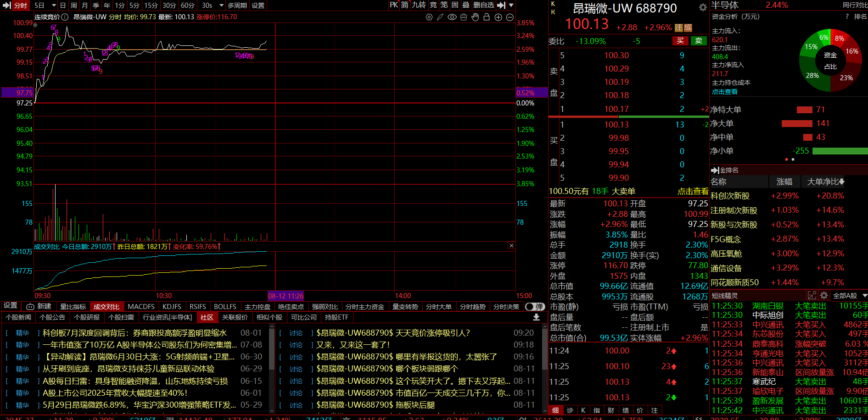Click the green 卖 sell button

pos(699,41)
